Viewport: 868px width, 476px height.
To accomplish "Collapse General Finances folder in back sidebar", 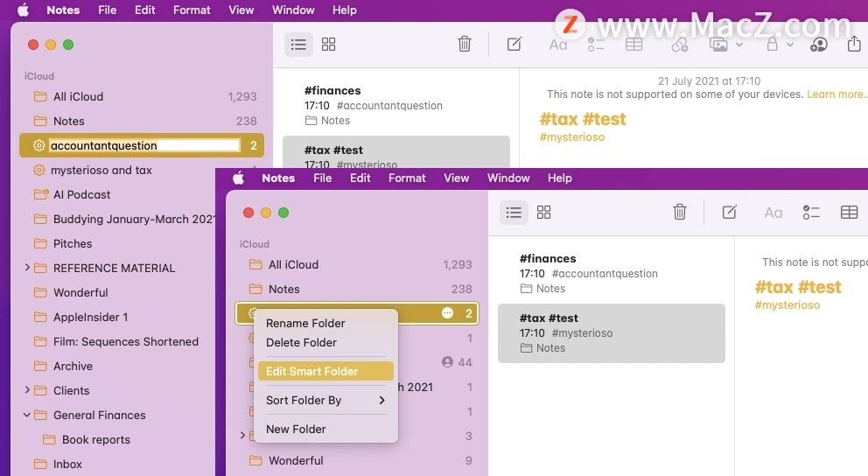I will pyautogui.click(x=26, y=415).
